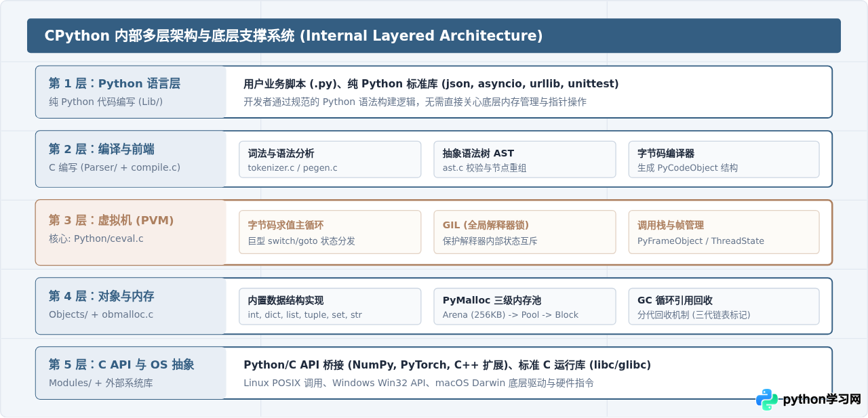Select the text 'ast.c 校验与节点重组'
The image size is (868, 418).
pos(485,167)
